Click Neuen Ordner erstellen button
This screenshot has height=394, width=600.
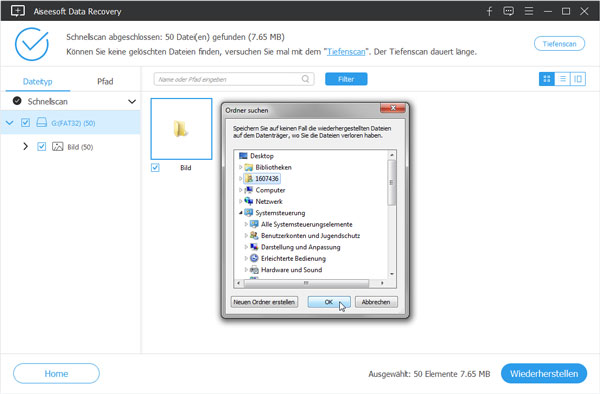coord(264,302)
